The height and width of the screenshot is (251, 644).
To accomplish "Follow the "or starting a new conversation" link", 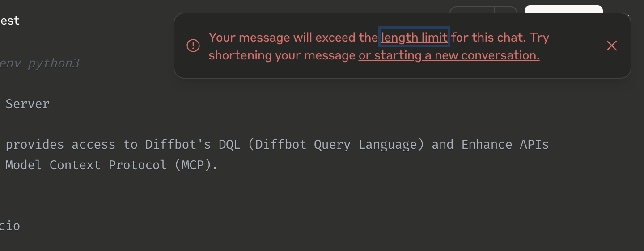I will pyautogui.click(x=449, y=55).
